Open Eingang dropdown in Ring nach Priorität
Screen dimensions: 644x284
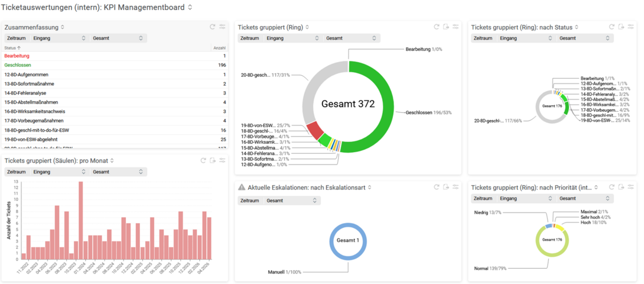[526, 198]
